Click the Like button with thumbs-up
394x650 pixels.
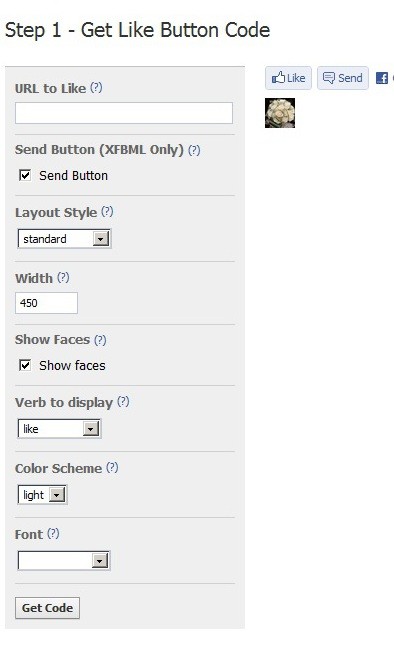point(288,78)
